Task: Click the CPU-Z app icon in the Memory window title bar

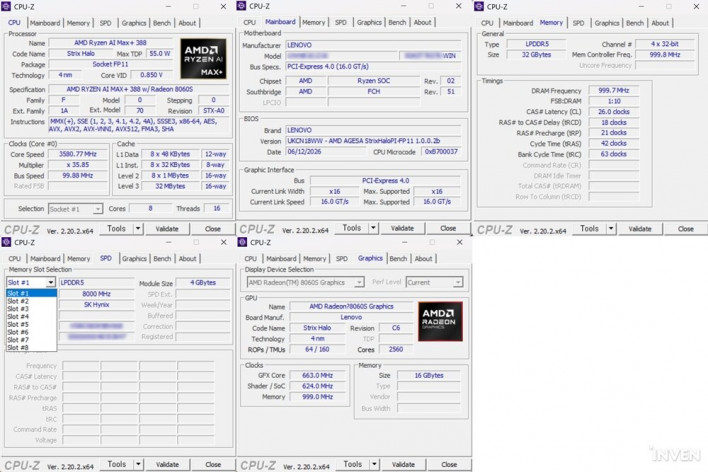Action: [x=479, y=6]
